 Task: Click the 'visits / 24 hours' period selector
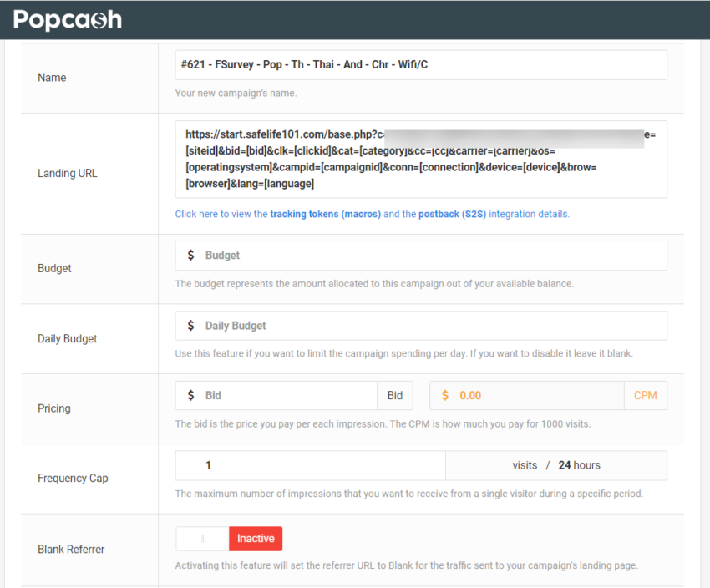click(x=555, y=464)
